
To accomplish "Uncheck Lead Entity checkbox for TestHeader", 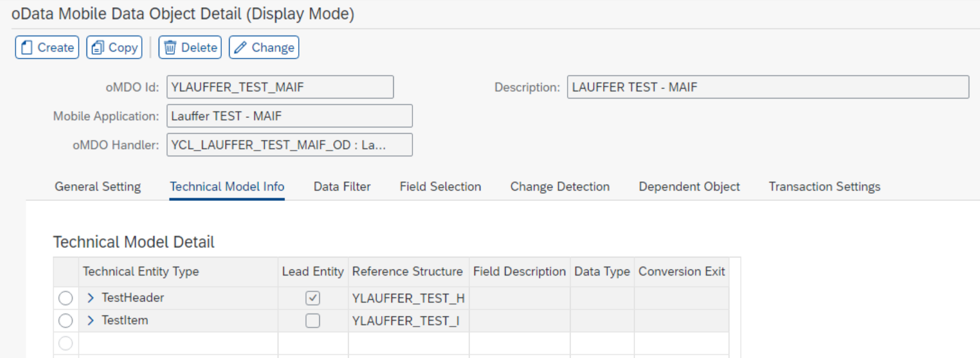I will click(x=313, y=298).
